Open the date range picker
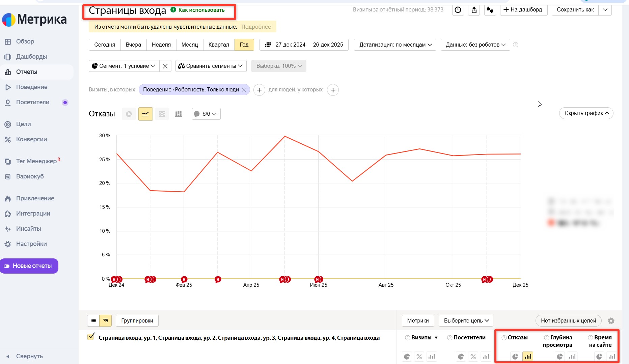The width and height of the screenshot is (629, 364). click(304, 45)
